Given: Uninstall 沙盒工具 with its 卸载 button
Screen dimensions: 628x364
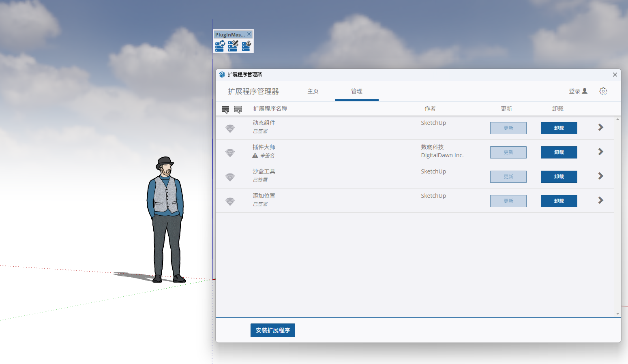Looking at the screenshot, I should tap(559, 177).
